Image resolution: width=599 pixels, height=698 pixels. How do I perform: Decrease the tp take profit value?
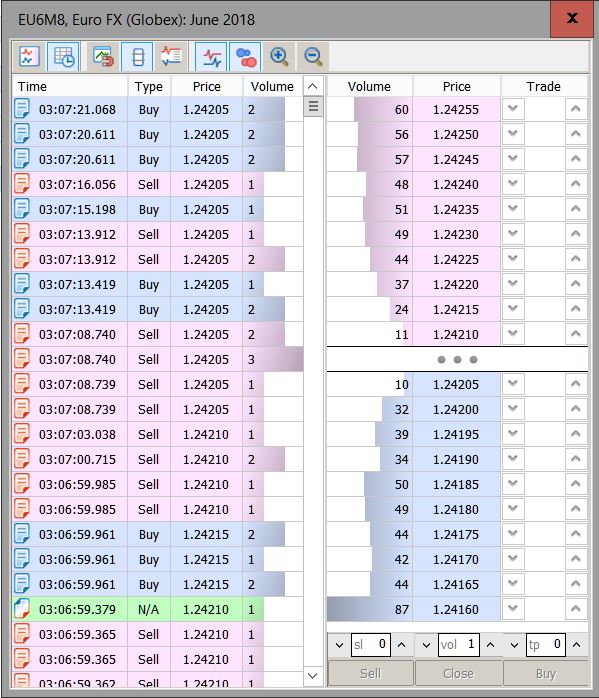(x=514, y=645)
